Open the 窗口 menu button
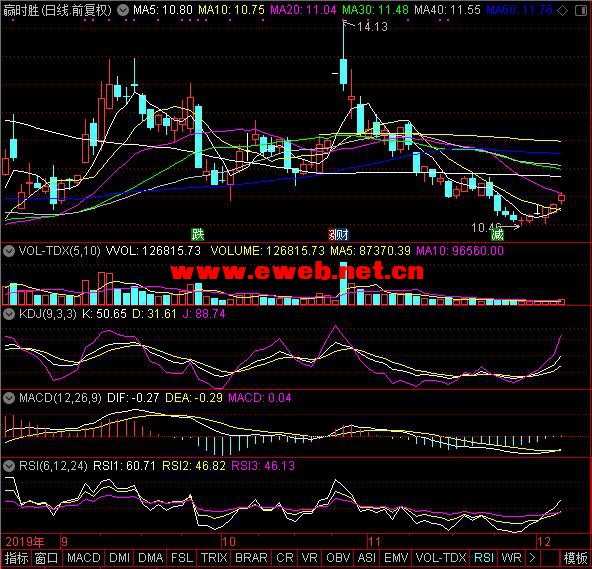The image size is (592, 569). coord(46,558)
